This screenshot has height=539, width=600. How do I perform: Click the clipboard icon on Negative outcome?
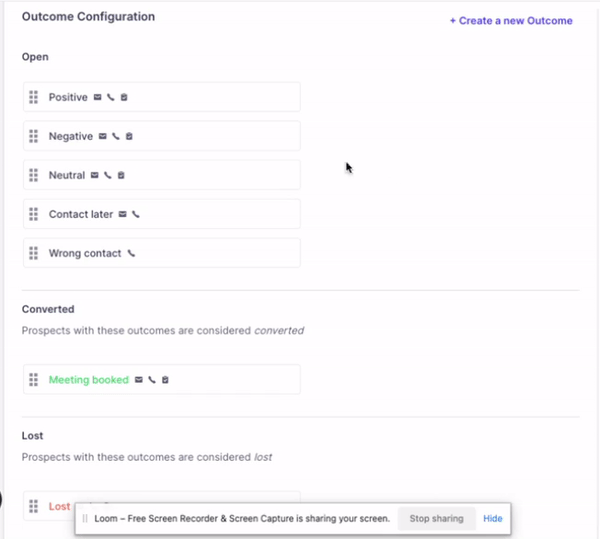(x=129, y=136)
